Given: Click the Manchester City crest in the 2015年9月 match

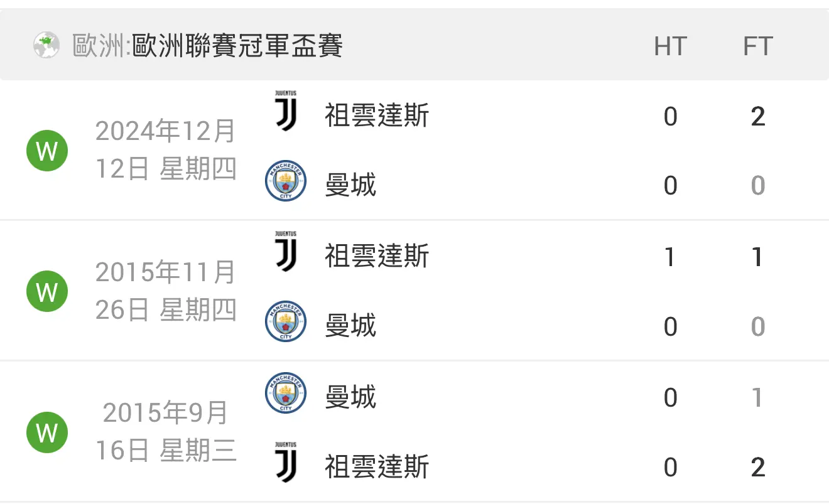Looking at the screenshot, I should 286,393.
